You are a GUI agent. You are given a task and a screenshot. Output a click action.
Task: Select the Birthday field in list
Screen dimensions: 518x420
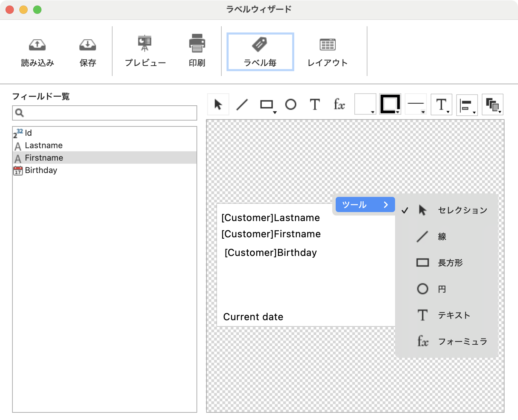tap(41, 170)
